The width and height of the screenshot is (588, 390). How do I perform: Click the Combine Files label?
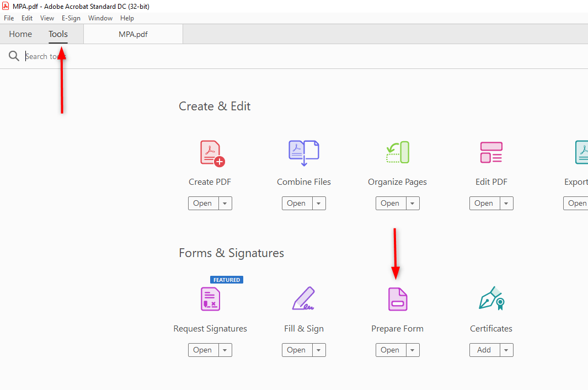pos(304,182)
